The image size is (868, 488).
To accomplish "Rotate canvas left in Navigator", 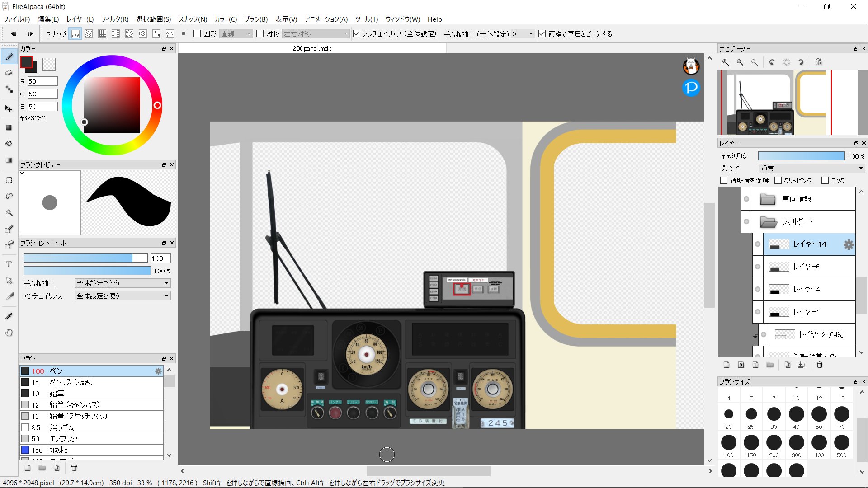I will pyautogui.click(x=772, y=62).
